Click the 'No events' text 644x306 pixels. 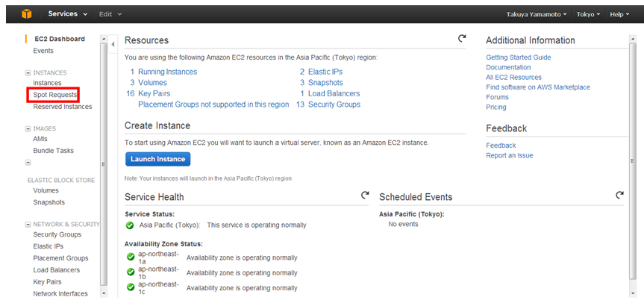(x=403, y=224)
